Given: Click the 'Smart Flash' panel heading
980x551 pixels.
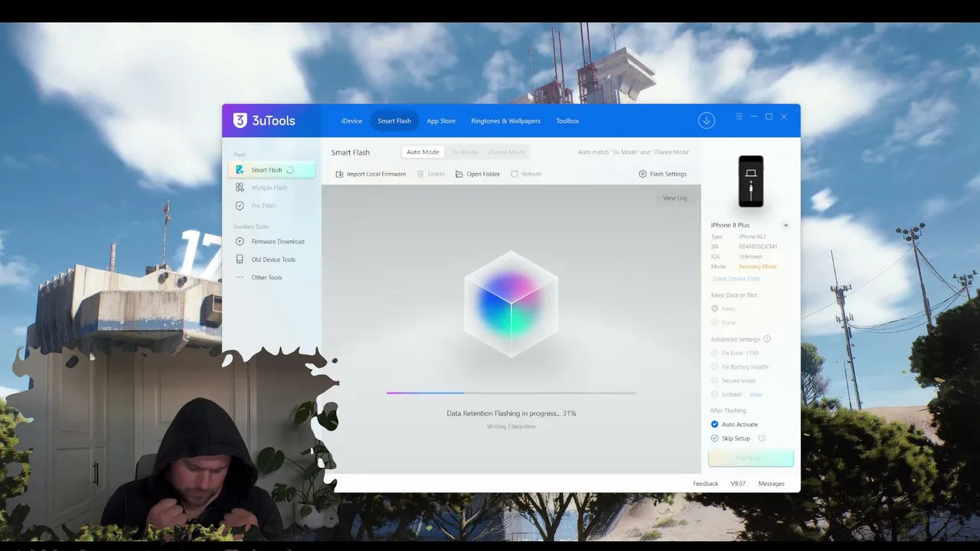Looking at the screenshot, I should 351,152.
